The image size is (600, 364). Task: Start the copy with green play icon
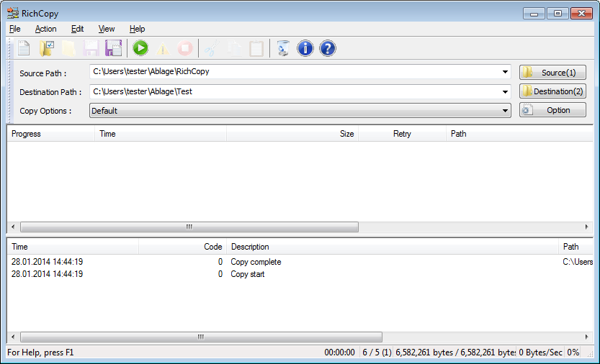pyautogui.click(x=140, y=49)
